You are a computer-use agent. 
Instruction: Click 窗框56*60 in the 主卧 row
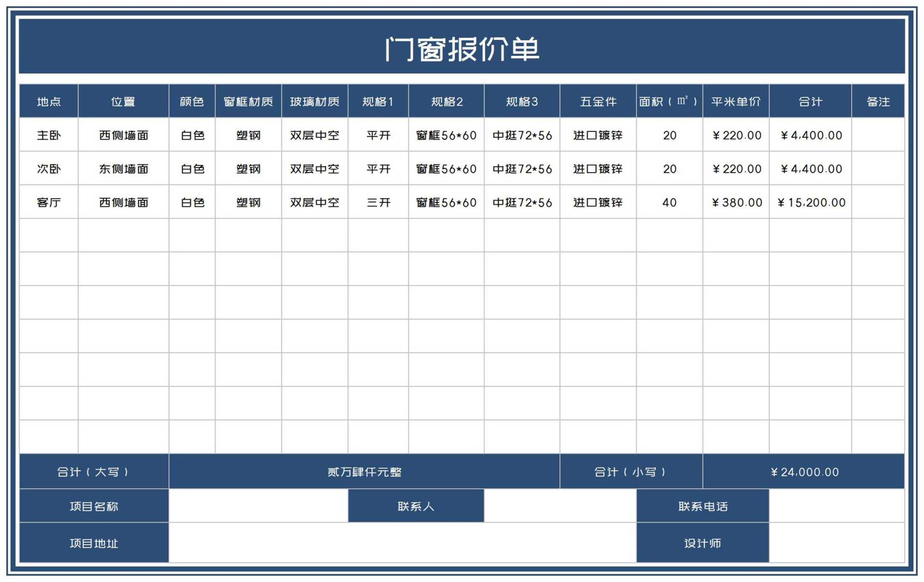tap(447, 135)
